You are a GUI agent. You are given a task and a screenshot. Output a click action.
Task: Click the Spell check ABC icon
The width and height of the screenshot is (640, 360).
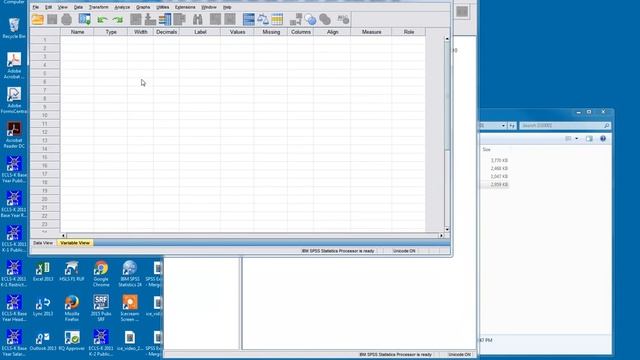tap(343, 19)
